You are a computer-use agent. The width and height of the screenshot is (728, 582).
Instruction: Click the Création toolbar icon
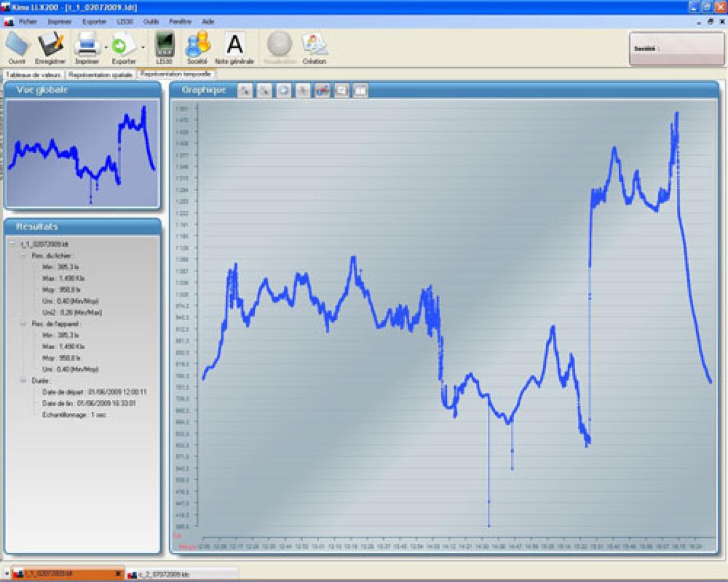click(314, 45)
